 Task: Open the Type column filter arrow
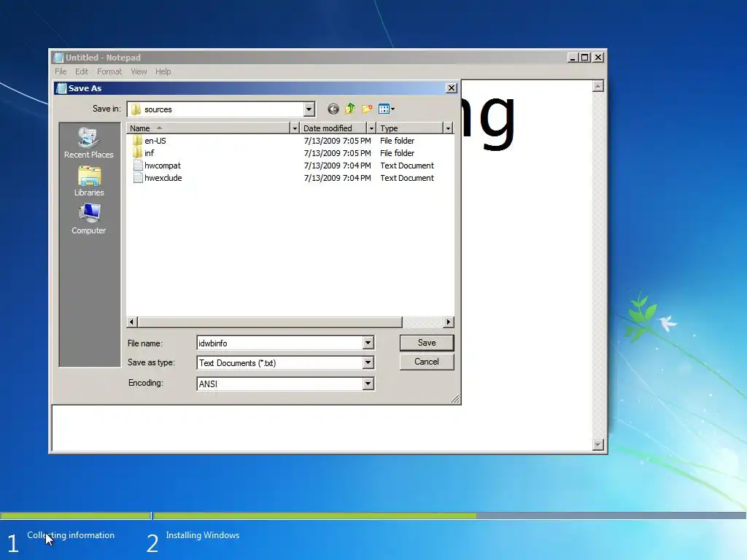click(448, 128)
